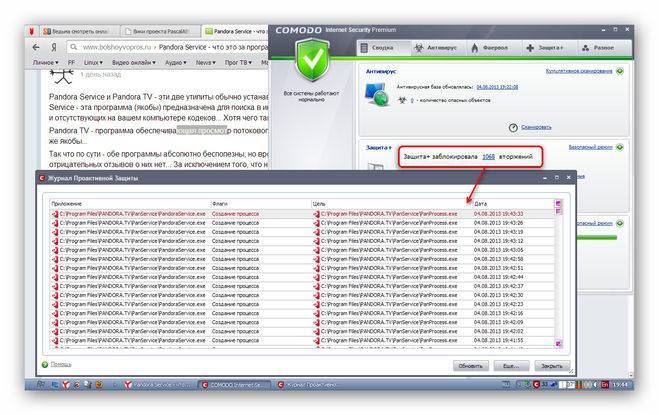Viewport: 659px width, 415px height.
Task: Click the 1568 blocked intrusions link
Action: pos(488,156)
